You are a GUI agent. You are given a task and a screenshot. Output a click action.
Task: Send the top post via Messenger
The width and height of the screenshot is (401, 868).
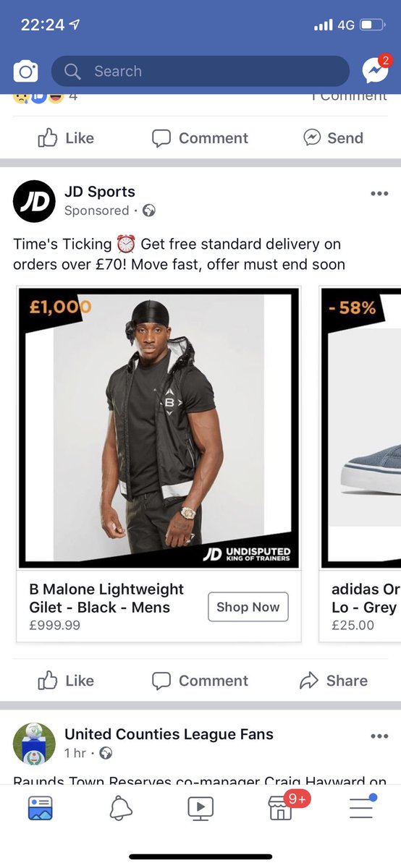coord(334,138)
